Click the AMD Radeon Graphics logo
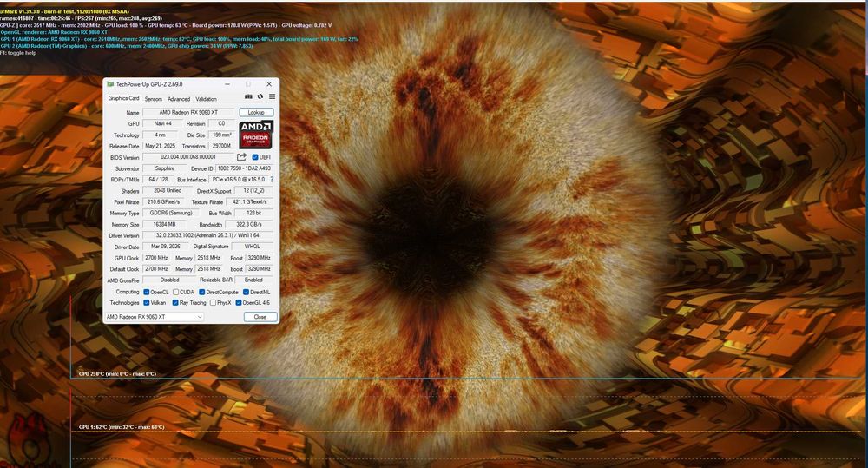 (x=256, y=135)
